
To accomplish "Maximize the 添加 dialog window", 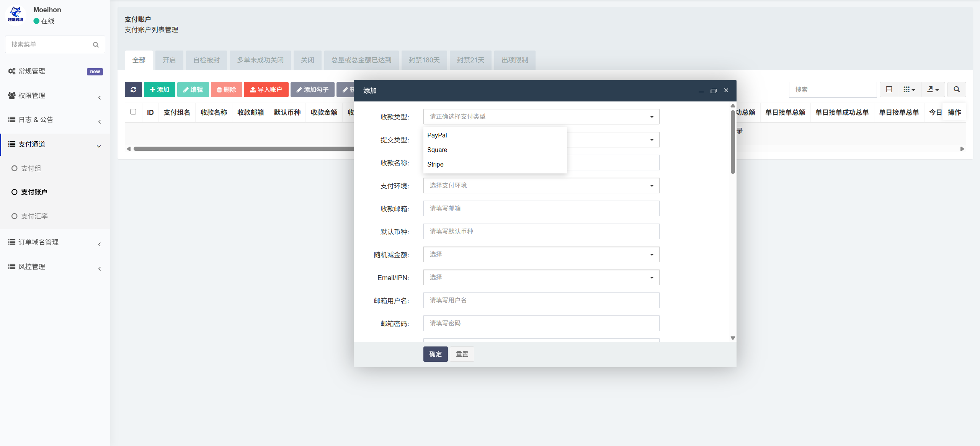I will coord(714,91).
